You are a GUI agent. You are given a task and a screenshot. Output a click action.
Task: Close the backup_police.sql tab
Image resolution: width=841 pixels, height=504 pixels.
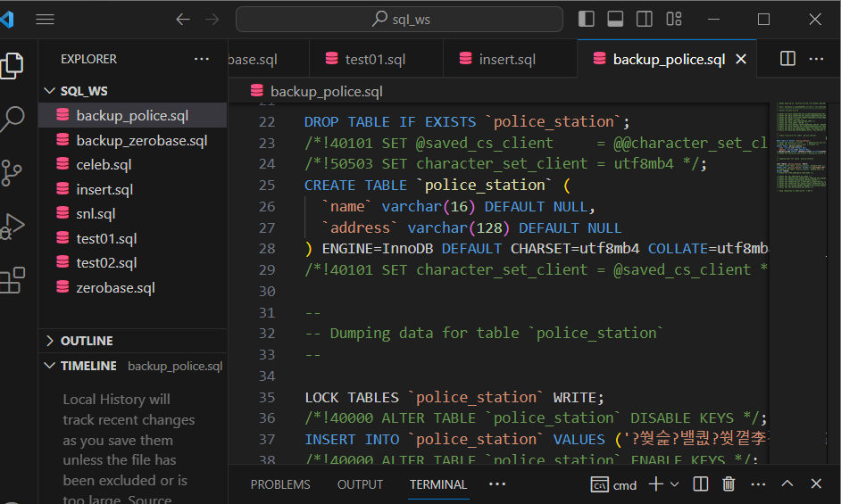click(x=740, y=60)
